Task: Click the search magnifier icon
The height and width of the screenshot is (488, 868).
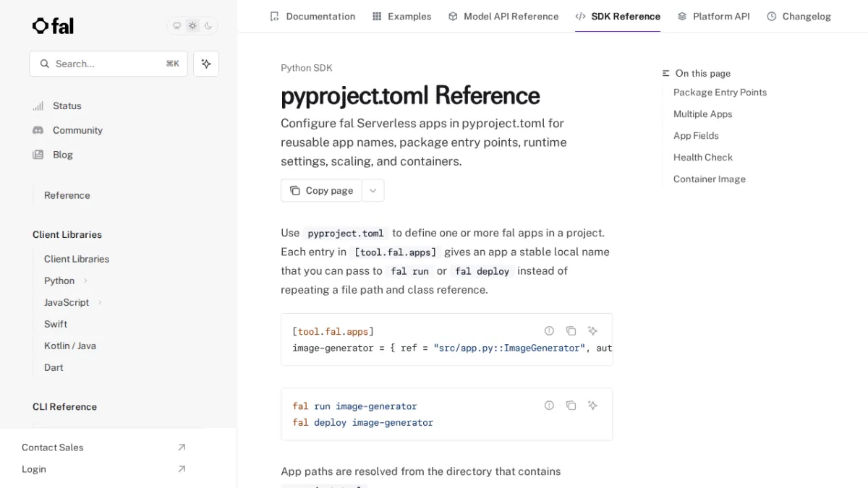Action: click(x=45, y=64)
